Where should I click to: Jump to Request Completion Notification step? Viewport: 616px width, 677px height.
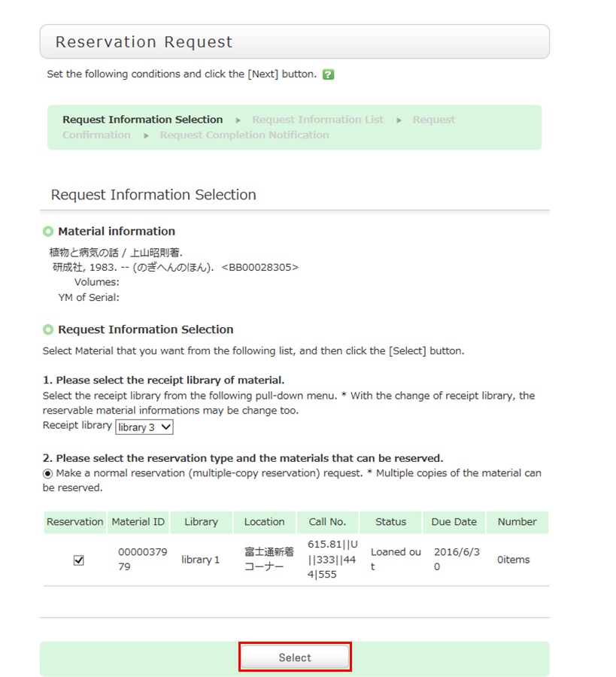244,135
